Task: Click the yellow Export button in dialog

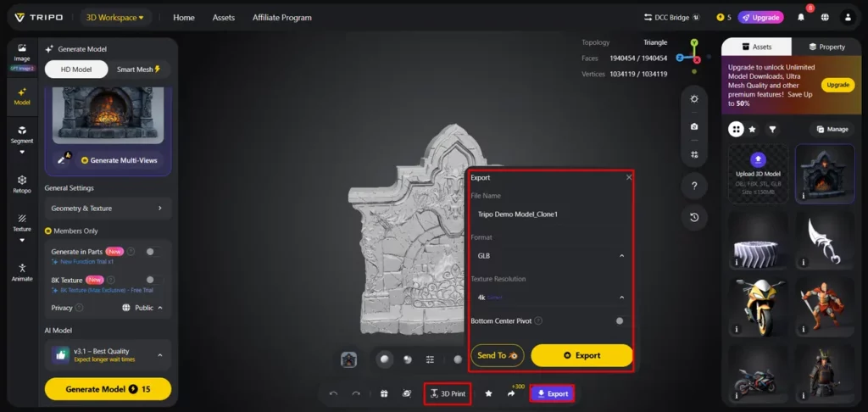Action: [x=581, y=355]
